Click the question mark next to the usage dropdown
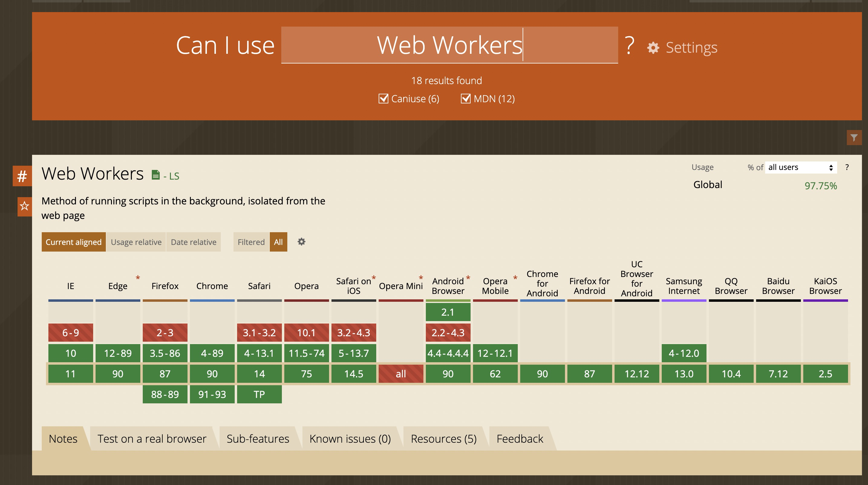Image resolution: width=868 pixels, height=485 pixels. [x=847, y=167]
